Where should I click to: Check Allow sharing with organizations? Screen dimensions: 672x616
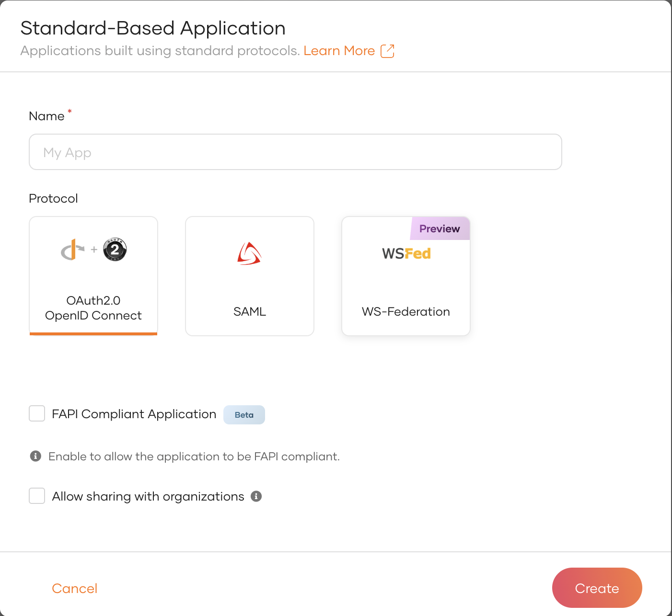click(x=37, y=496)
